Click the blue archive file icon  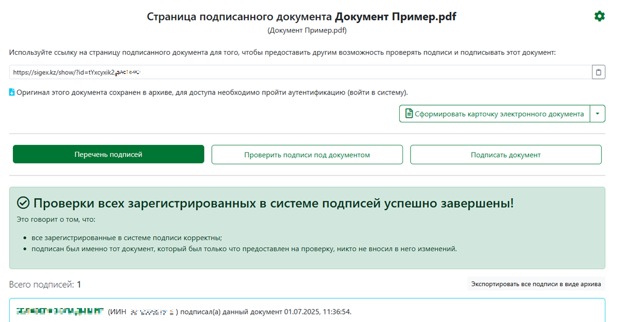click(12, 92)
